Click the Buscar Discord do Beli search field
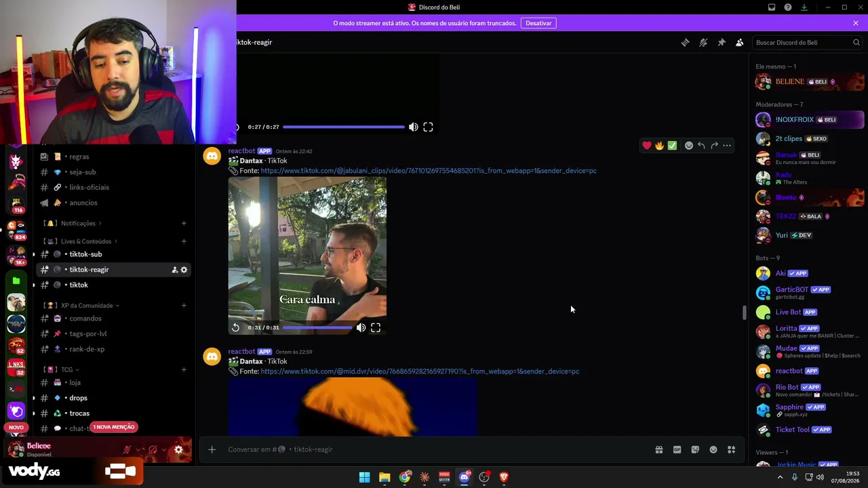The width and height of the screenshot is (868, 488). 808,42
